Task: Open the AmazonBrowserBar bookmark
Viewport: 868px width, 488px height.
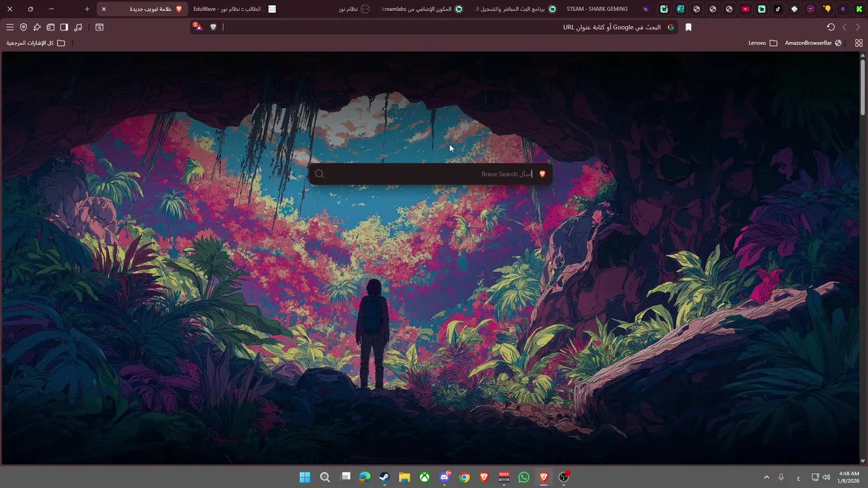Action: 813,43
